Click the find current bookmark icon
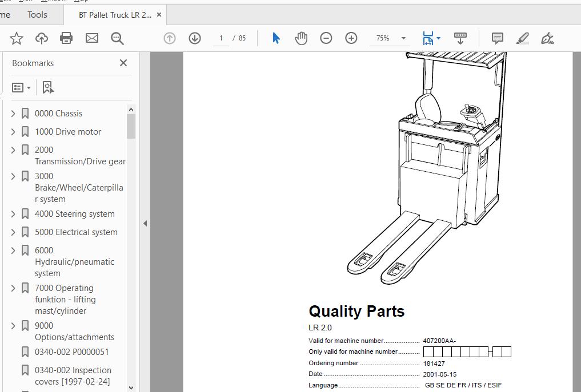Screen dimensions: 581x392 (48, 88)
